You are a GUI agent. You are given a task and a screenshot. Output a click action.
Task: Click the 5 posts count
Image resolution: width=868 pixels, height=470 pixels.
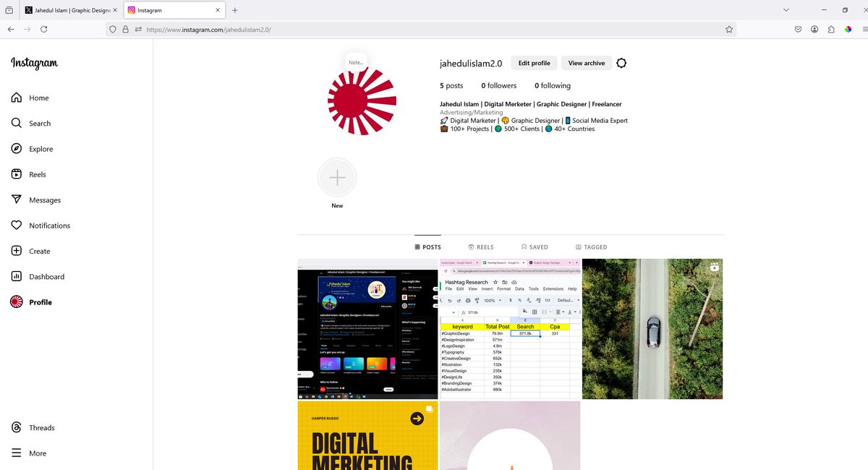coord(451,85)
